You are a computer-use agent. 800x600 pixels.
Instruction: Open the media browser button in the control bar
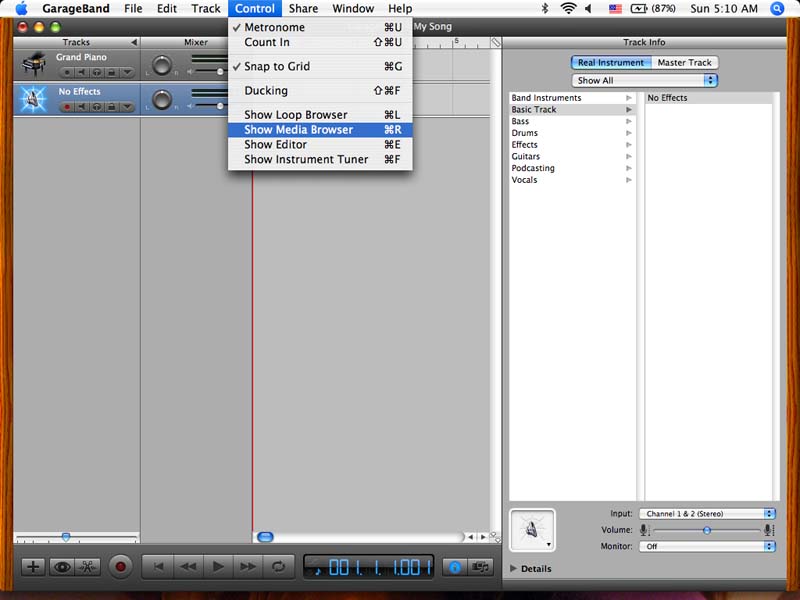pyautogui.click(x=480, y=567)
